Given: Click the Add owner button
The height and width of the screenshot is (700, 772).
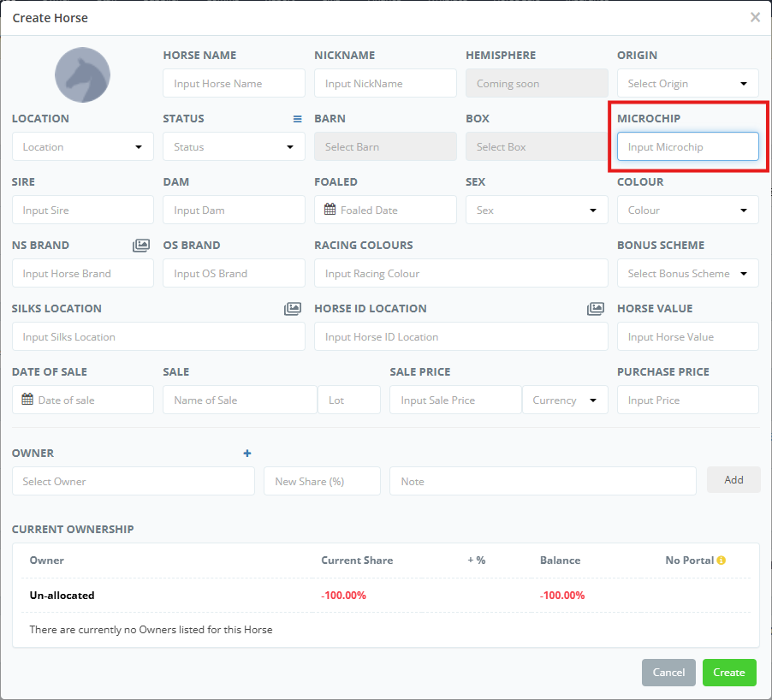Looking at the screenshot, I should click(733, 480).
